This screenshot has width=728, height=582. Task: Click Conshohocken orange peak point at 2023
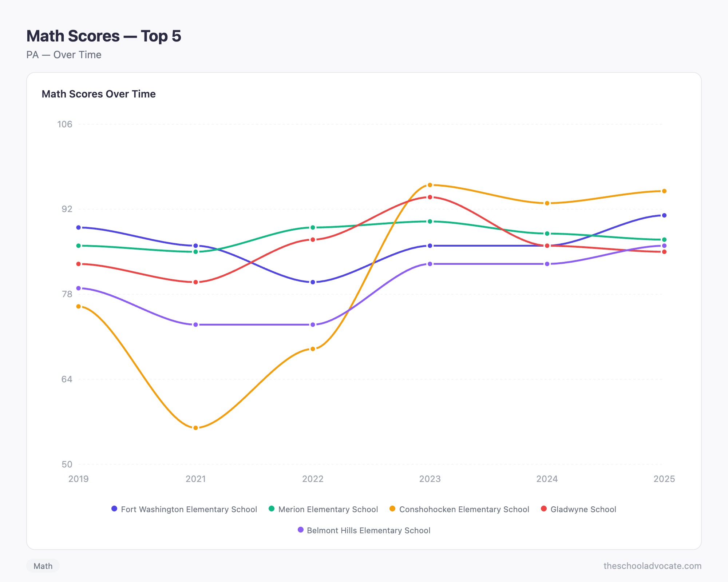pyautogui.click(x=430, y=185)
